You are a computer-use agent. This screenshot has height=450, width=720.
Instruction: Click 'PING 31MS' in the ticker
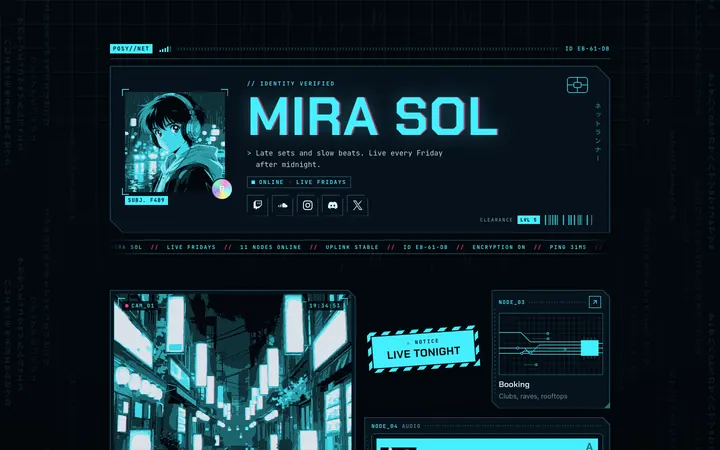(x=568, y=247)
